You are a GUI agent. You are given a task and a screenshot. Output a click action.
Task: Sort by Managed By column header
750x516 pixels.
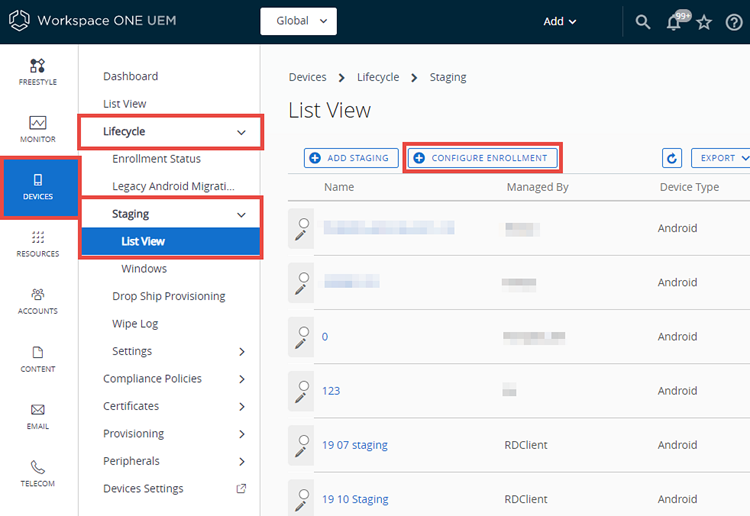pyautogui.click(x=538, y=187)
